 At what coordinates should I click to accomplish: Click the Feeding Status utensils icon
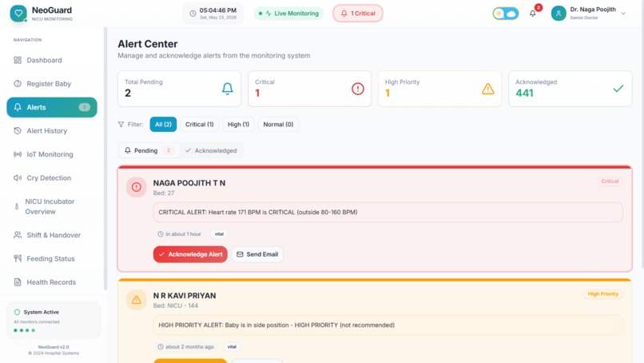click(18, 258)
